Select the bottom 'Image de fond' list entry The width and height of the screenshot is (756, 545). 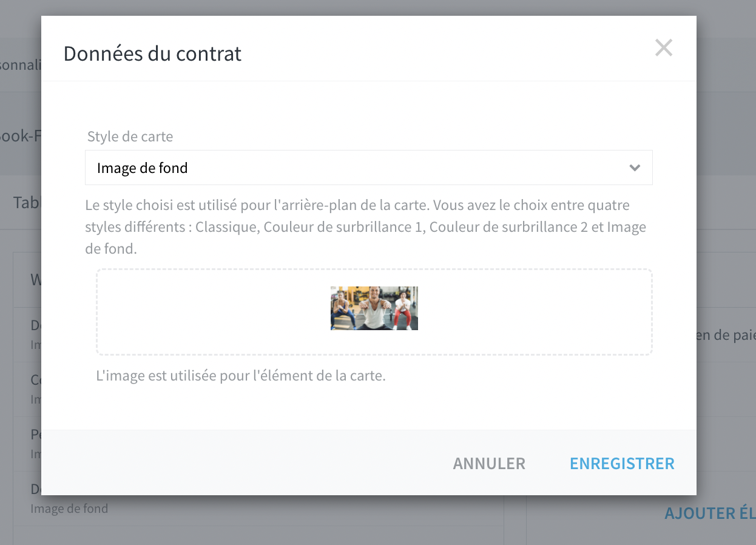(69, 509)
